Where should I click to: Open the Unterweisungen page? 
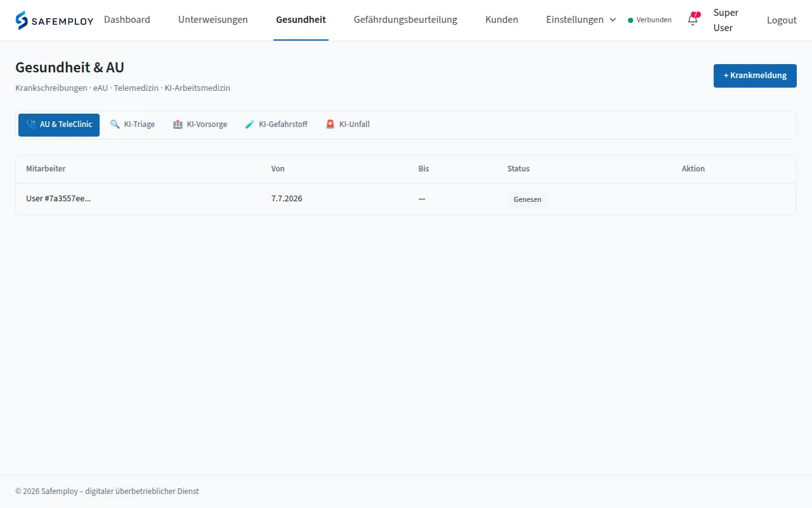click(x=213, y=20)
